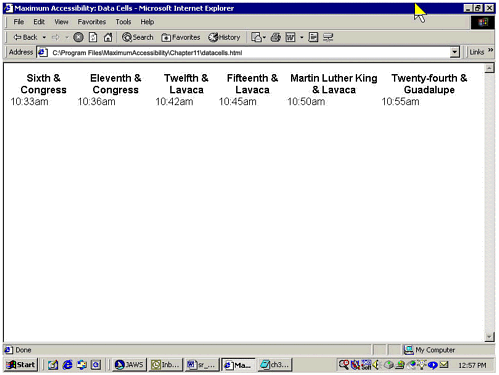The width and height of the screenshot is (499, 375).
Task: Click the blue speech bubble tray icon
Action: click(433, 365)
